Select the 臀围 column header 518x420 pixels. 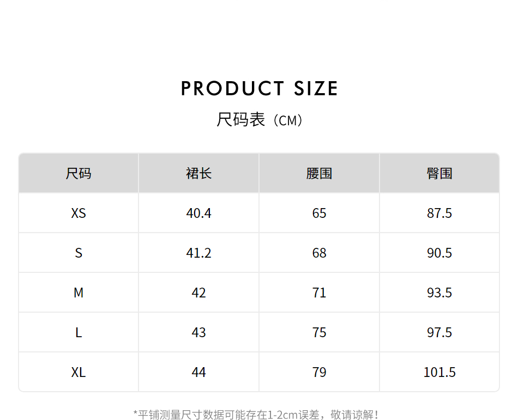pyautogui.click(x=439, y=173)
